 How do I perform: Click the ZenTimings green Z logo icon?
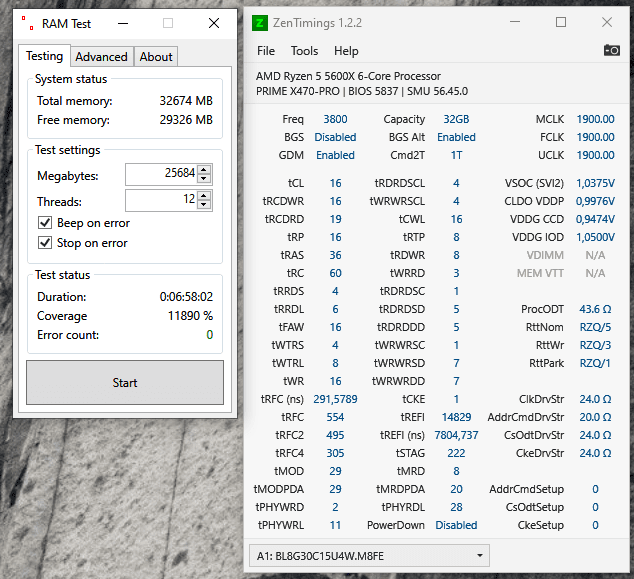click(260, 23)
